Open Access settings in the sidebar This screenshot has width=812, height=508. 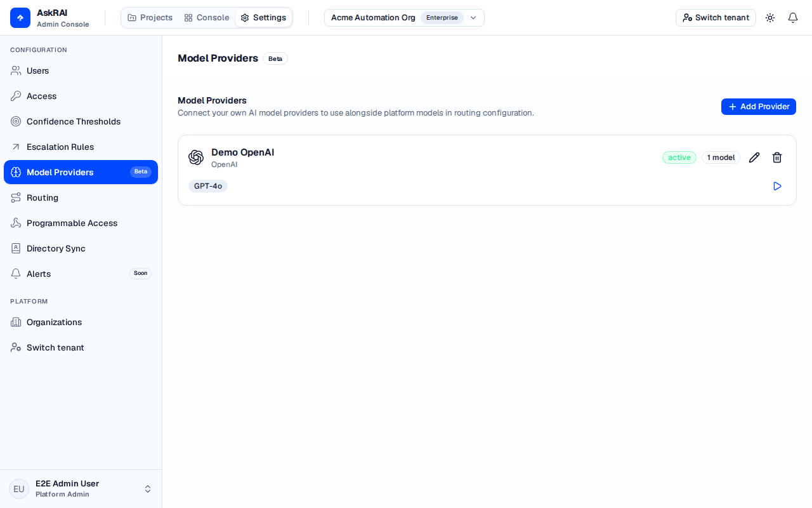click(x=81, y=96)
